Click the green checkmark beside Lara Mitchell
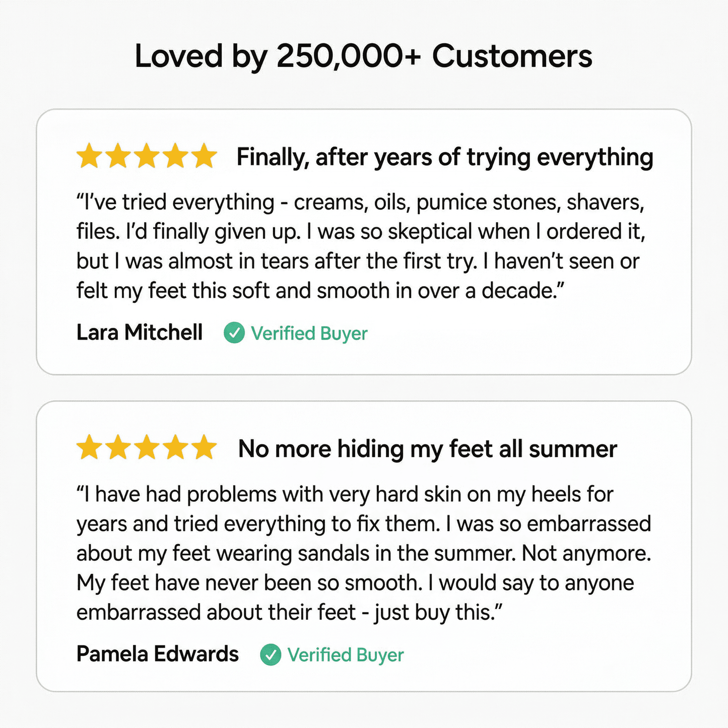The height and width of the screenshot is (728, 728). click(x=234, y=333)
